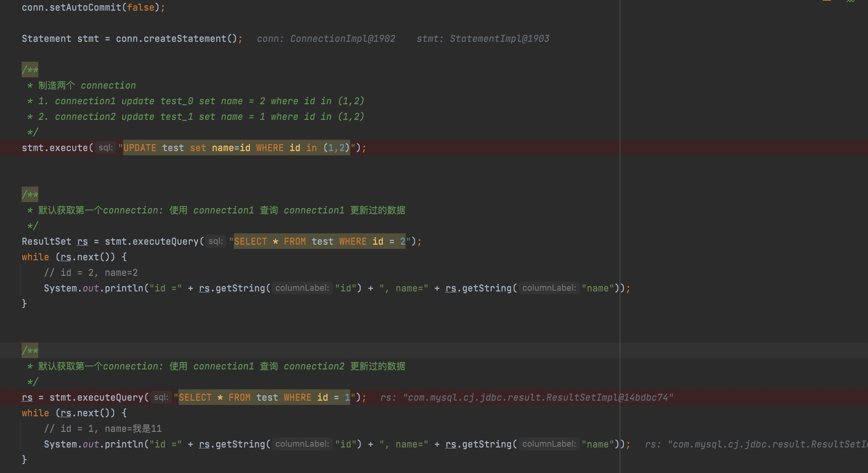Click the sql: hint in stmt.execute call
868x473 pixels.
pyautogui.click(x=105, y=148)
